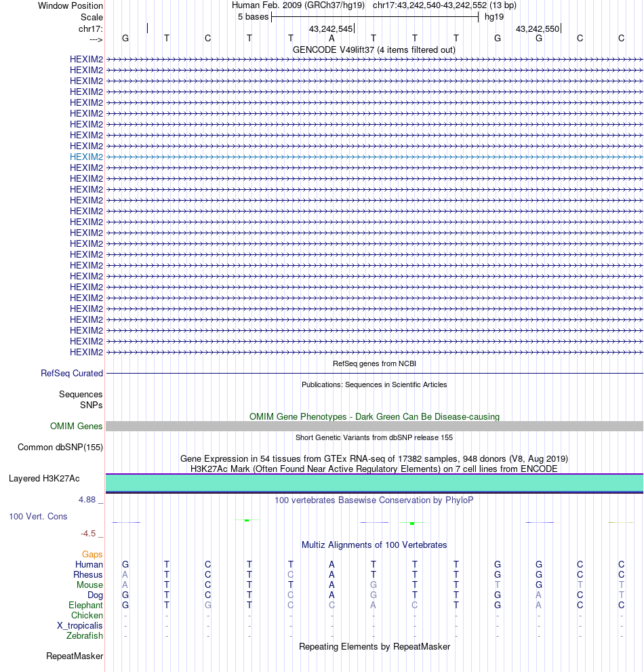The width and height of the screenshot is (644, 672).
Task: Select the Chicken alignment row label
Action: pos(87,616)
